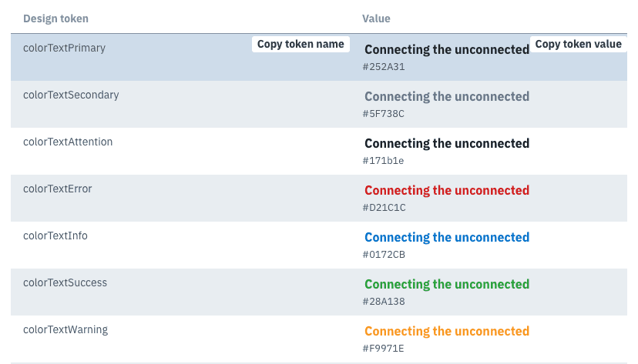Select the colorTextWarning token name

click(x=65, y=329)
